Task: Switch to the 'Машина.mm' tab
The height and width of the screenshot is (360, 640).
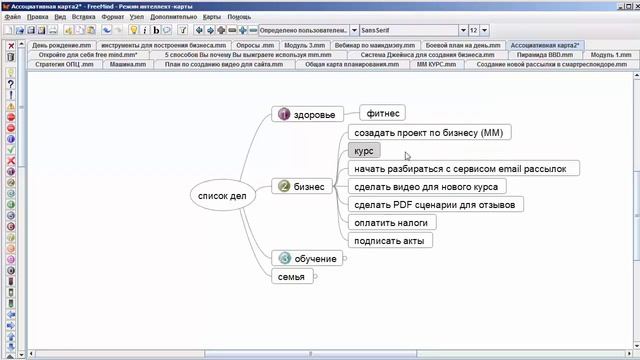Action: tap(128, 64)
